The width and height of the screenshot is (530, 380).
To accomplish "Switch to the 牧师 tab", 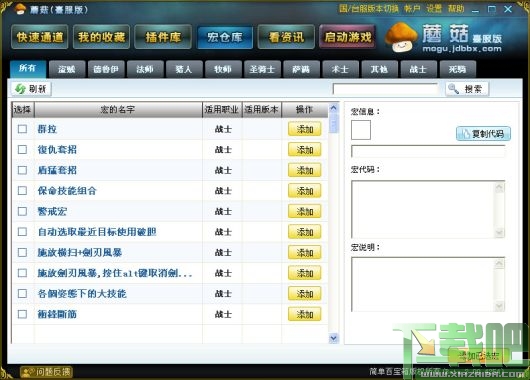I will coord(223,70).
